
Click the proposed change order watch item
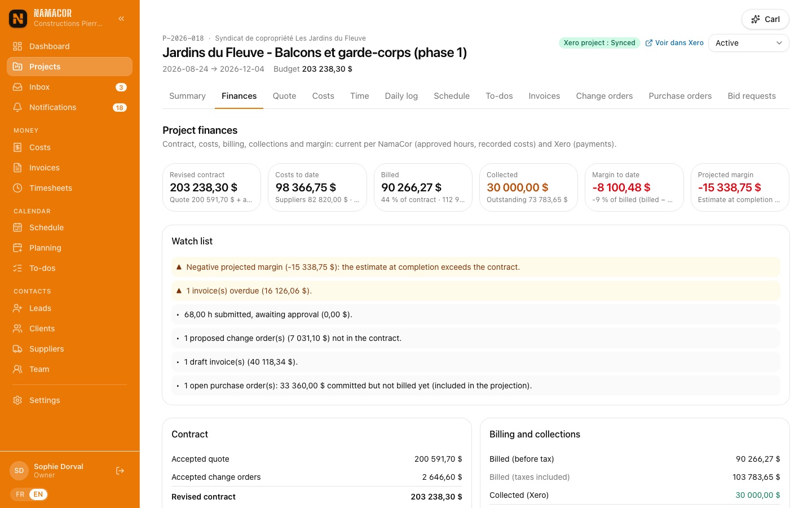(476, 338)
